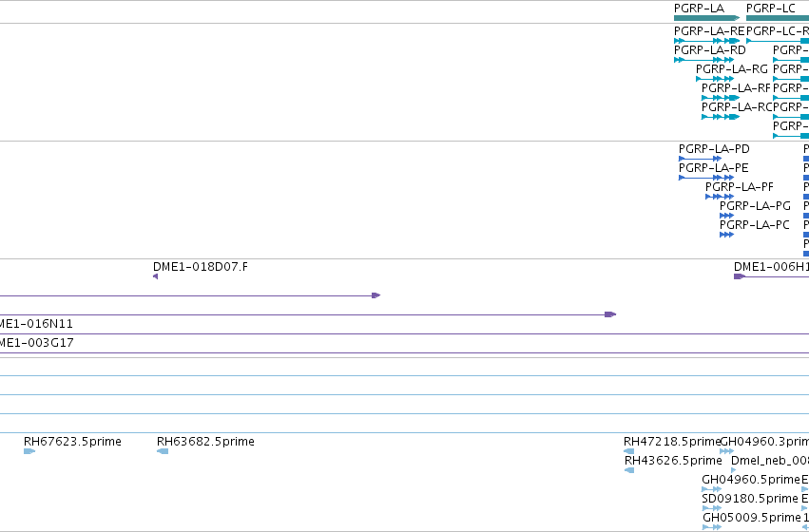The image size is (809, 532).
Task: Select the PGRP-LA-PF CDS glyph
Action: (x=720, y=197)
